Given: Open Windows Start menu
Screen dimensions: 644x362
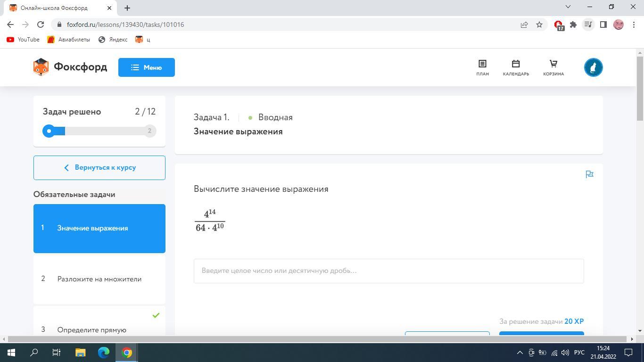Looking at the screenshot, I should pyautogui.click(x=11, y=353).
